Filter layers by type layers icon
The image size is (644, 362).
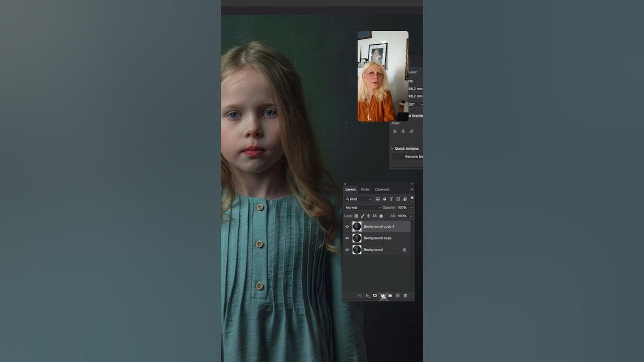click(391, 199)
